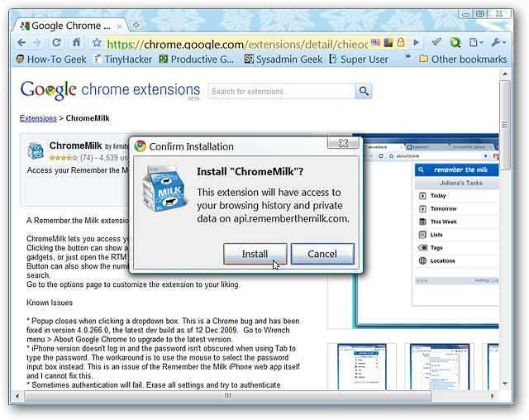Go to the Home page icon
Image resolution: width=529 pixels, height=420 pixels.
click(x=77, y=42)
